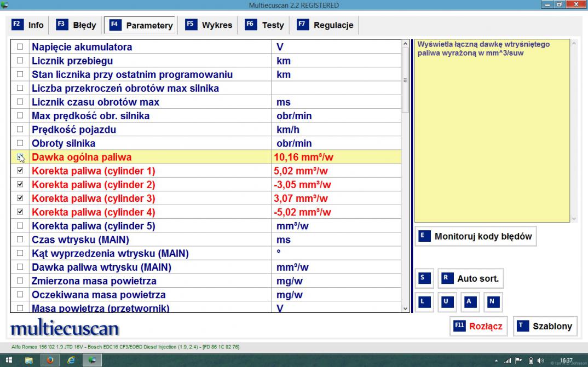Click the parameter list scroll-up arrow
The image size is (588, 367).
pos(405,44)
